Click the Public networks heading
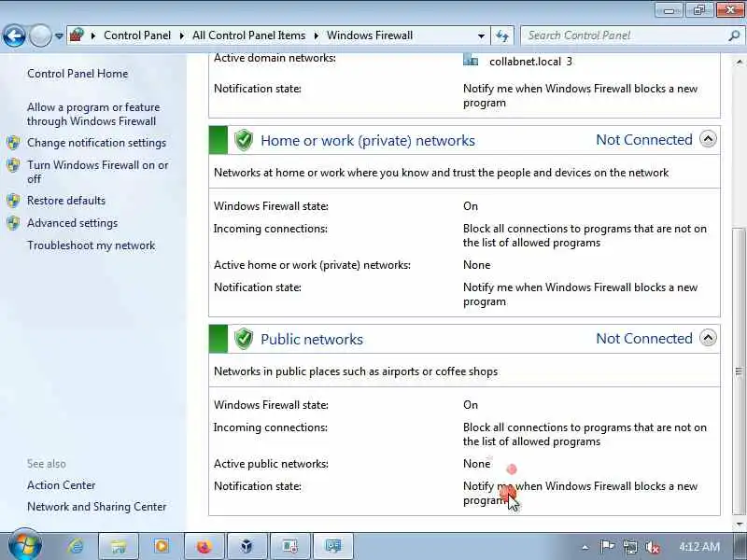The height and width of the screenshot is (560, 747). (312, 339)
